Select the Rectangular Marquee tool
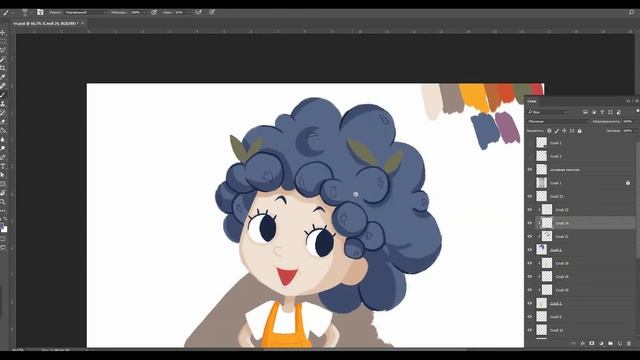 point(3,42)
